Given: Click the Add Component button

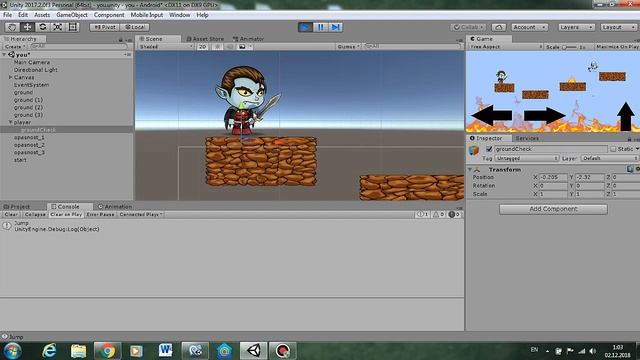Looking at the screenshot, I should pyautogui.click(x=553, y=209).
